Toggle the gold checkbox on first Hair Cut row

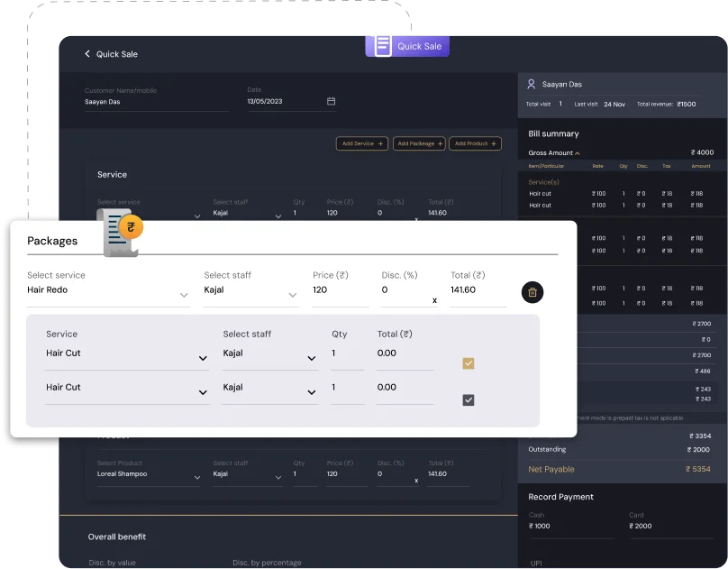point(468,363)
